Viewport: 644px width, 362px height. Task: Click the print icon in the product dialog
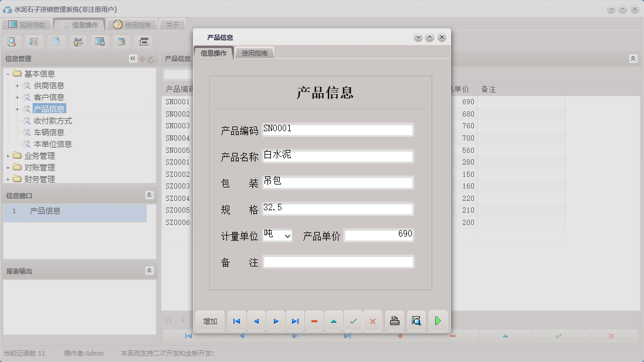[394, 320]
